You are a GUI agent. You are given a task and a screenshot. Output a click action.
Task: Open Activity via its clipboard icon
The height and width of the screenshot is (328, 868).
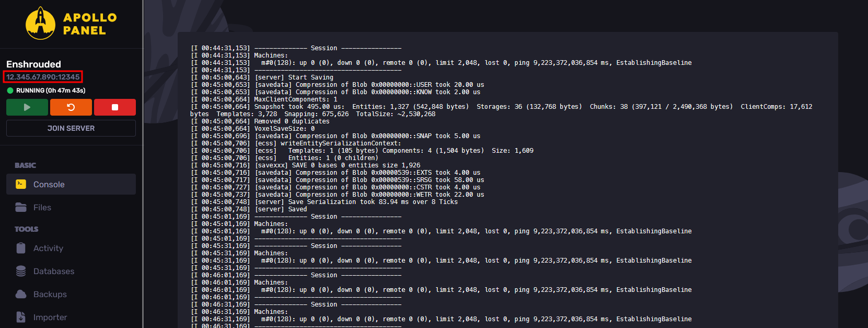tap(21, 248)
